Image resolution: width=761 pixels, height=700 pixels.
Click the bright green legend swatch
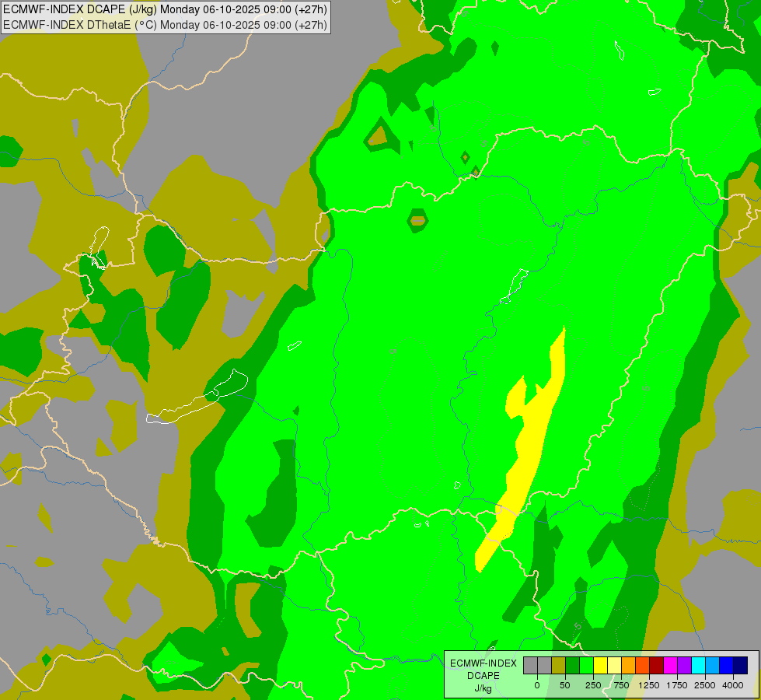pyautogui.click(x=586, y=666)
